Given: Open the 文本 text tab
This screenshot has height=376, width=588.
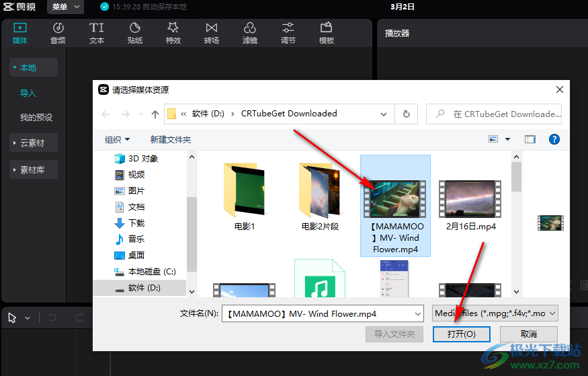Looking at the screenshot, I should [x=96, y=33].
